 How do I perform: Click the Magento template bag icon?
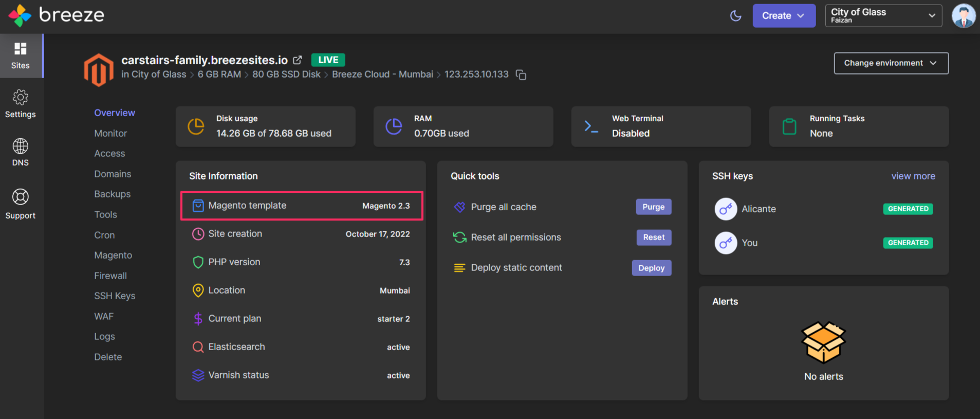point(198,206)
